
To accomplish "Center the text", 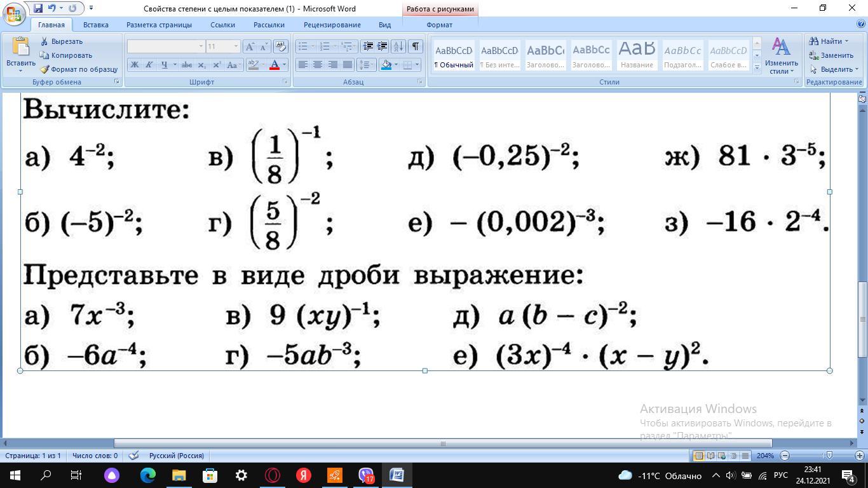I will pos(318,65).
